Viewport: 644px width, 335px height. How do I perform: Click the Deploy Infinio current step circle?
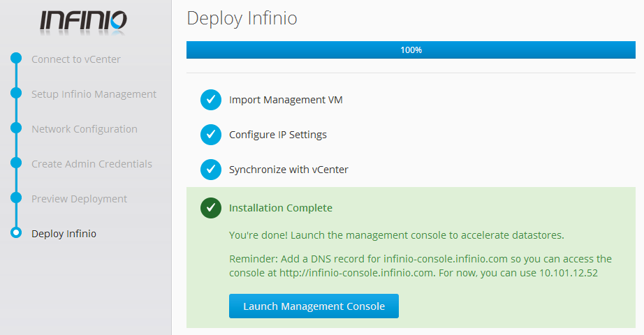click(16, 233)
